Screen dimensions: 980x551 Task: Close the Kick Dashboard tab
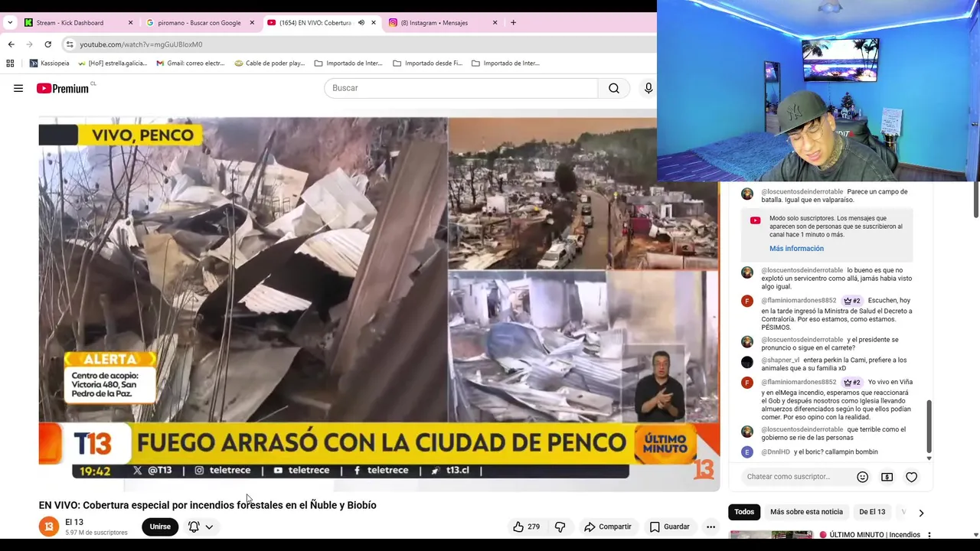click(x=130, y=23)
